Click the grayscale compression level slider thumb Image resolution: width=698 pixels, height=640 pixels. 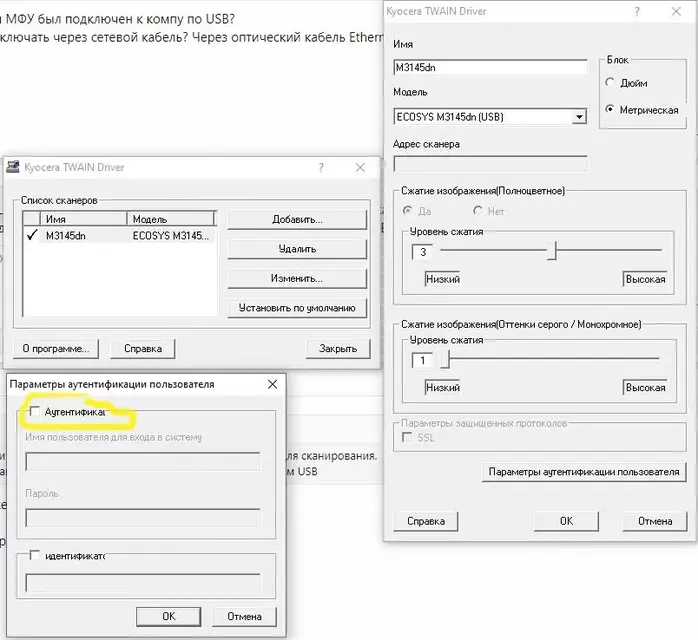(x=445, y=360)
